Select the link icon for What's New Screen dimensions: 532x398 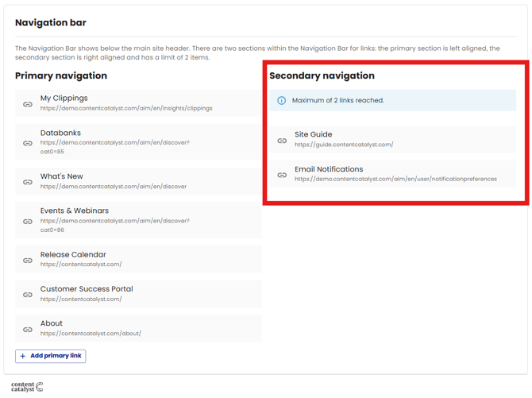pos(28,182)
